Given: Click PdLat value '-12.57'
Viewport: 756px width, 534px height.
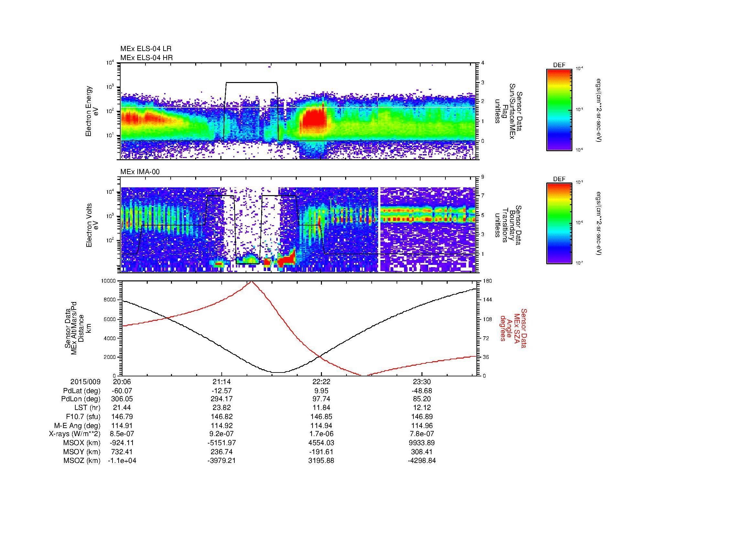Looking at the screenshot, I should [x=222, y=391].
